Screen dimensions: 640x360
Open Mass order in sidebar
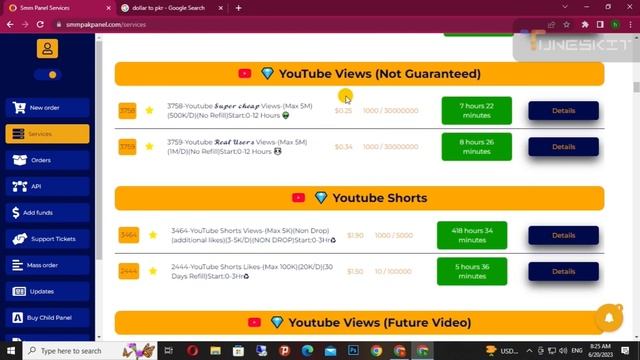tap(47, 265)
